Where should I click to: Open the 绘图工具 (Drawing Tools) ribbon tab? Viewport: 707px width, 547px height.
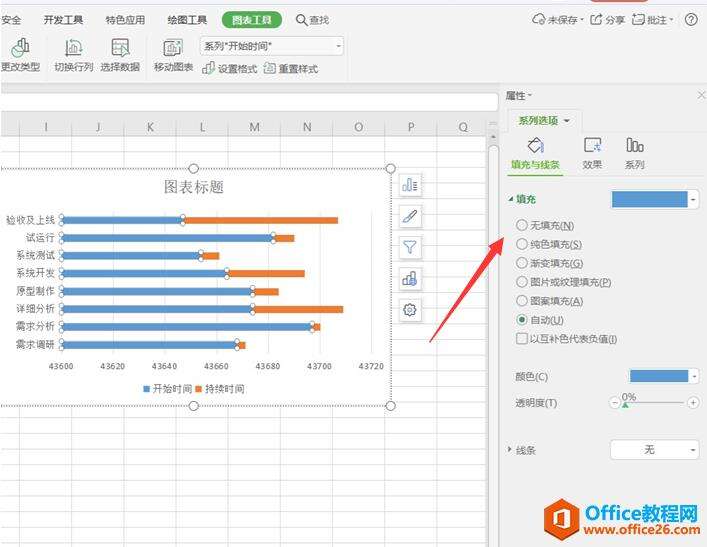[x=187, y=20]
